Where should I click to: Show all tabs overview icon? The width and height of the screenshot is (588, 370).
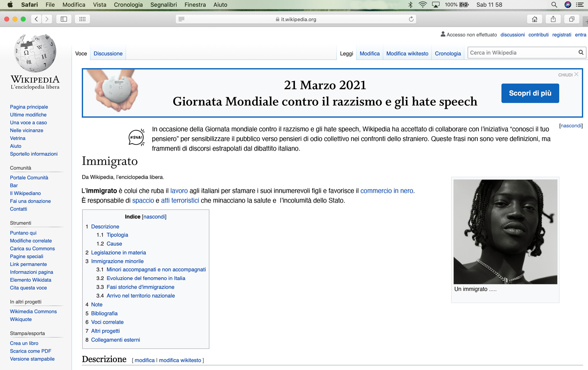572,19
